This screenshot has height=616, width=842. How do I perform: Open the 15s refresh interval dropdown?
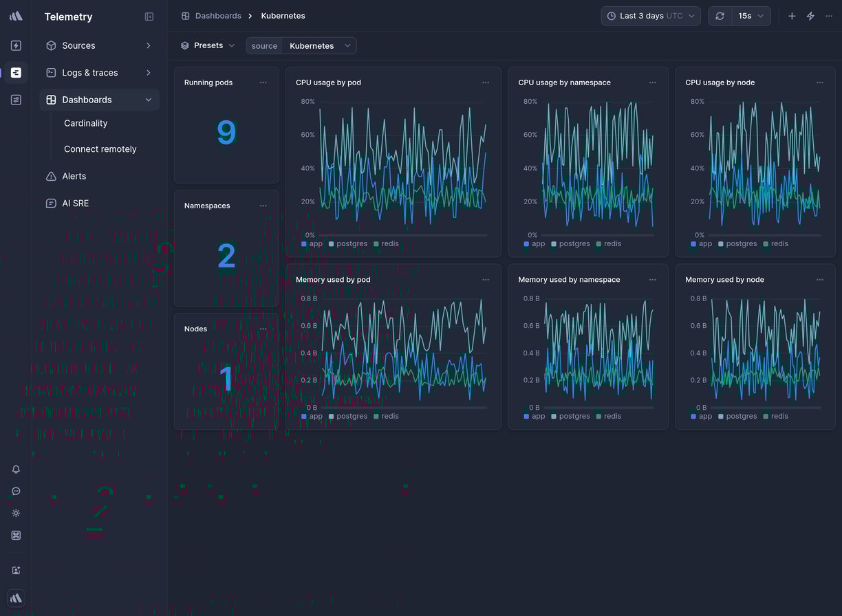pyautogui.click(x=751, y=16)
